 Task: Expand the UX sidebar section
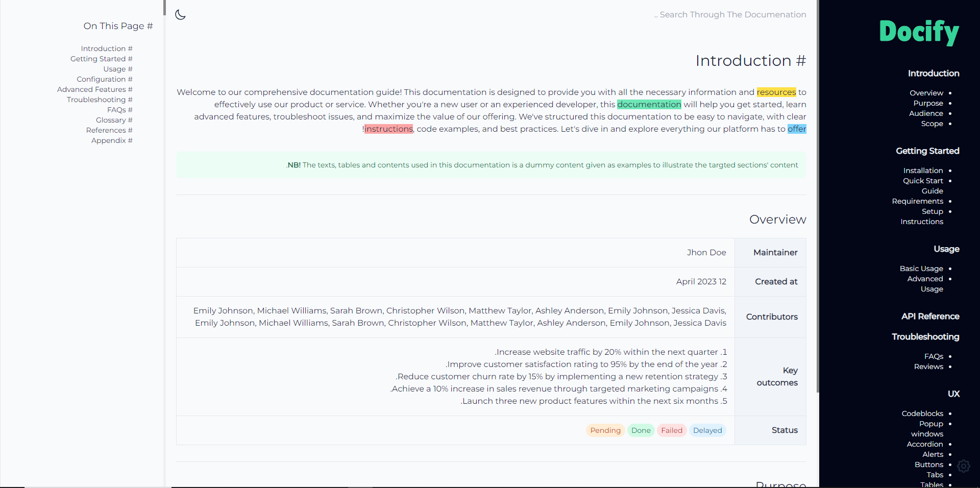tap(954, 394)
